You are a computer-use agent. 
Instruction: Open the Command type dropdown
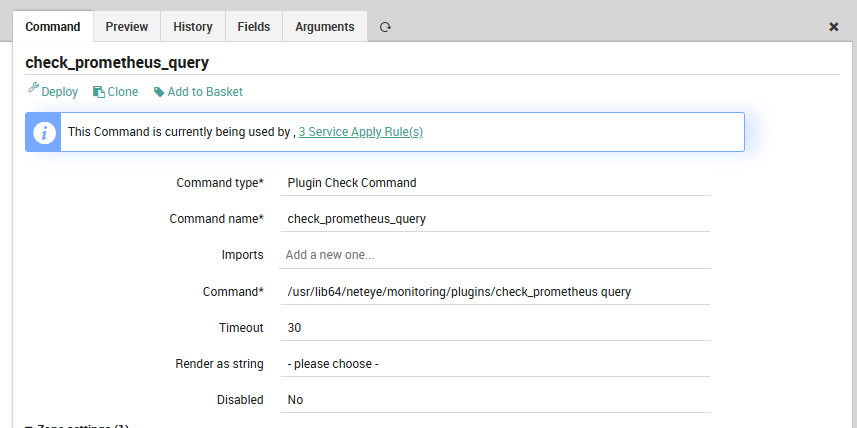pos(495,183)
